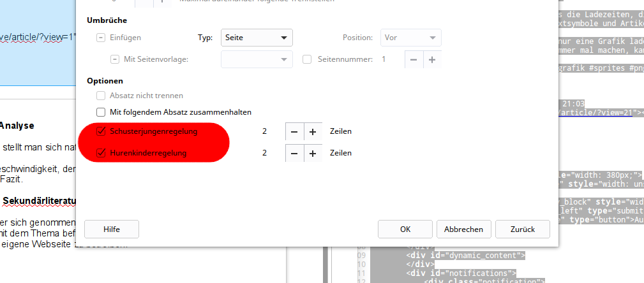
Task: Click the Seitennummer minus button
Action: [x=414, y=59]
